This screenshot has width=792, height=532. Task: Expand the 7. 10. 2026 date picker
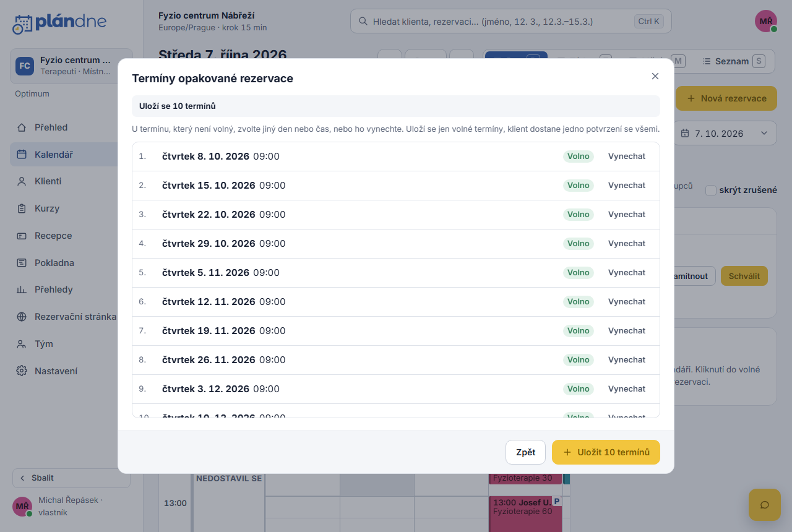coord(725,134)
